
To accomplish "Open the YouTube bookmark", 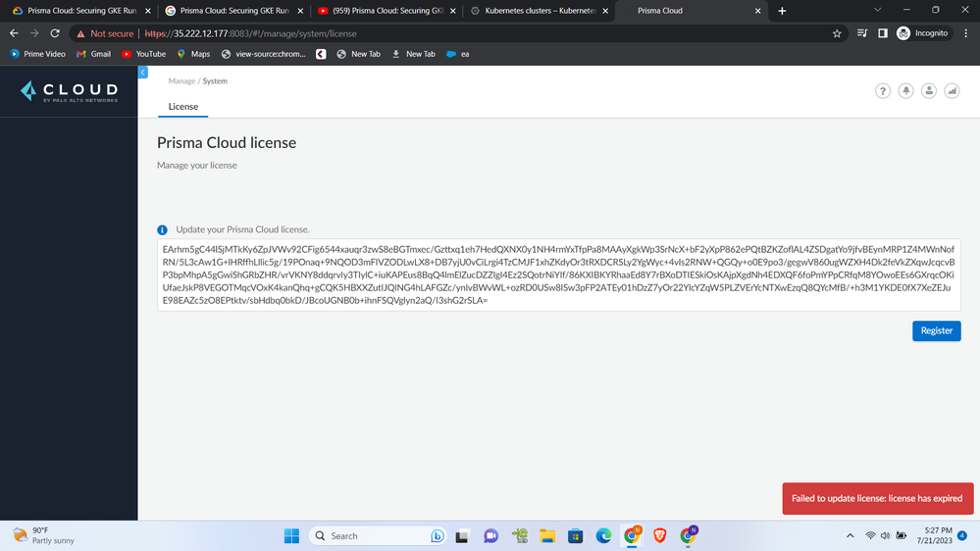I will pos(144,54).
